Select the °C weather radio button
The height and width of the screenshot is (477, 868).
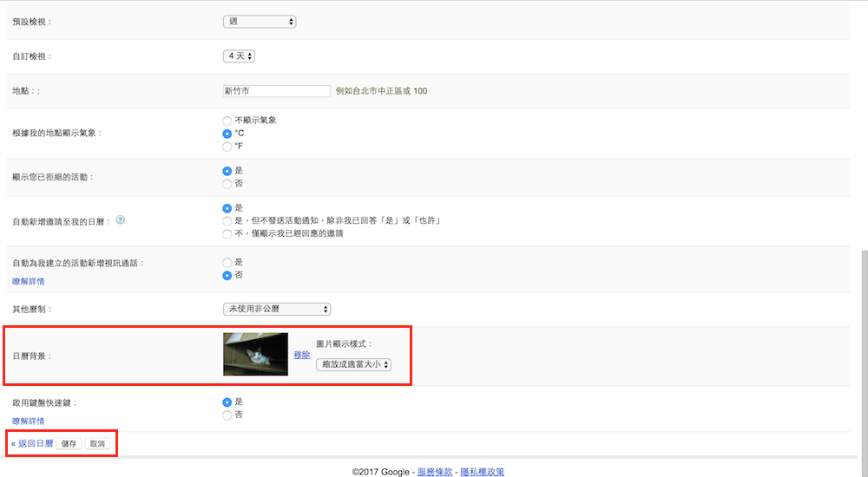[x=227, y=134]
